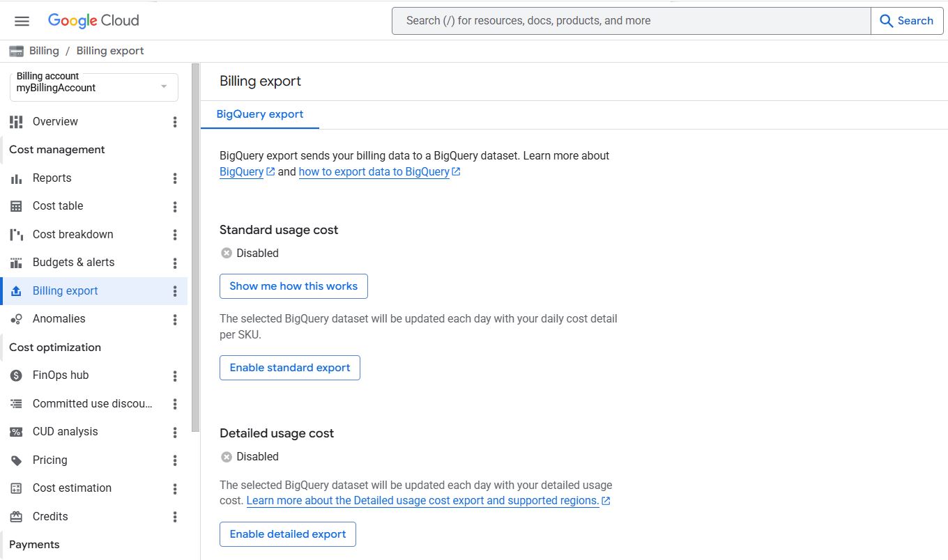
Task: Open more options for Cost table
Action: point(175,207)
